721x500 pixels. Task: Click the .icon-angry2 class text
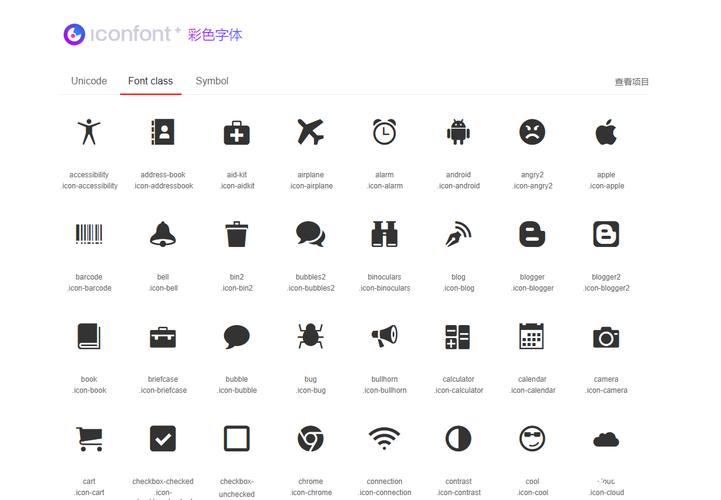click(532, 186)
